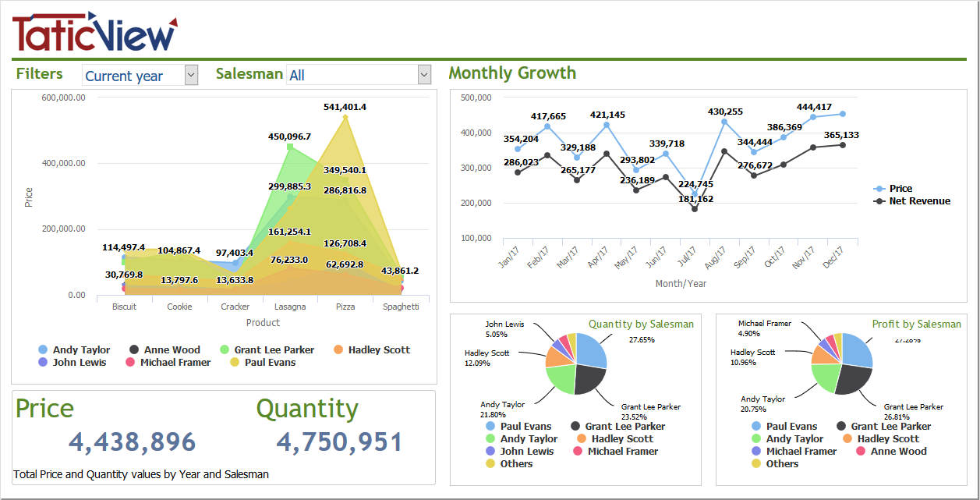Click the total Price value 4,438,896
This screenshot has width=980, height=500.
click(x=132, y=442)
